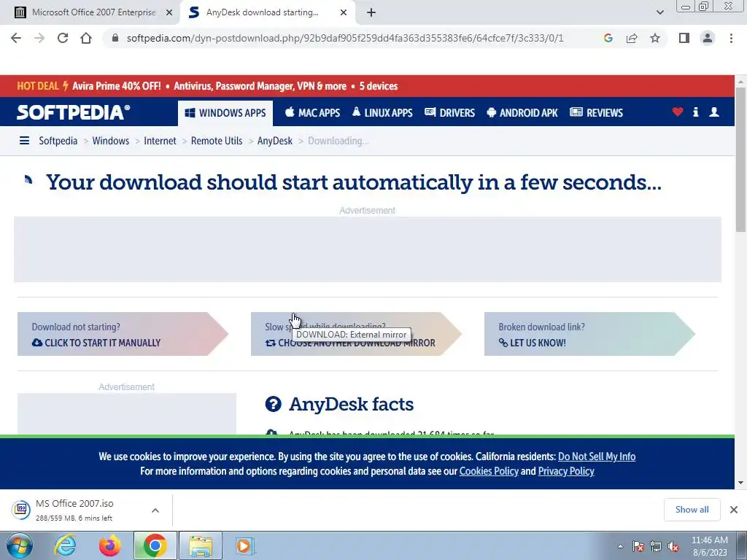This screenshot has height=560, width=747.
Task: Bookmark this page with star icon
Action: (655, 38)
